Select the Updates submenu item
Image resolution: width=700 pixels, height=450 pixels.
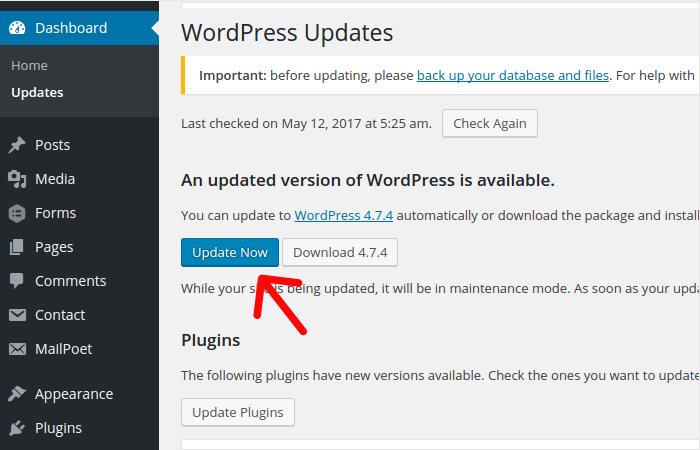coord(37,92)
